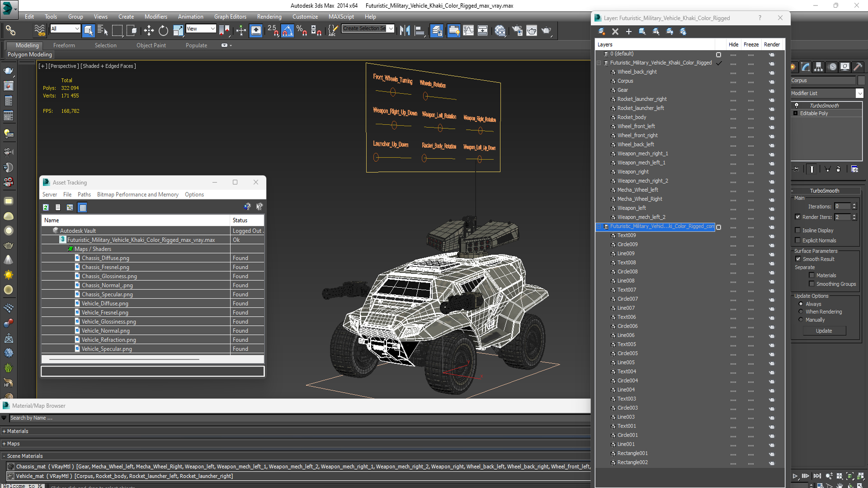The width and height of the screenshot is (868, 488).
Task: Activate Select and Rotate tool
Action: 163,30
